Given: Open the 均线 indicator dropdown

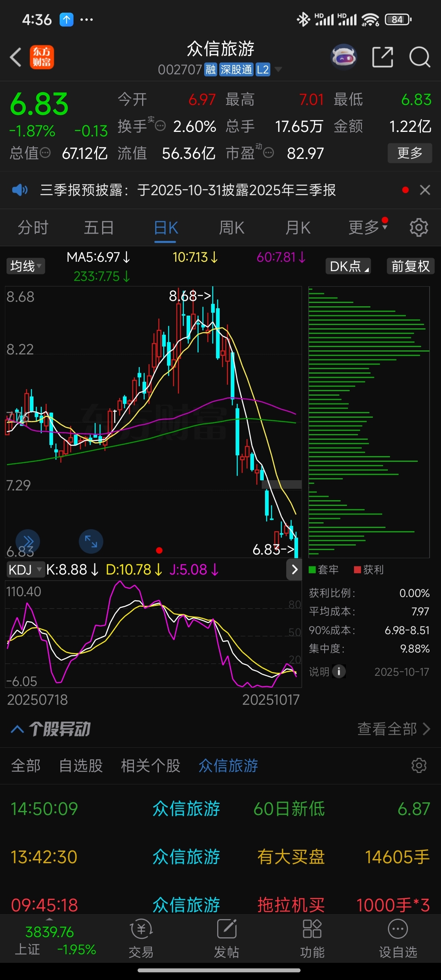Looking at the screenshot, I should [25, 266].
